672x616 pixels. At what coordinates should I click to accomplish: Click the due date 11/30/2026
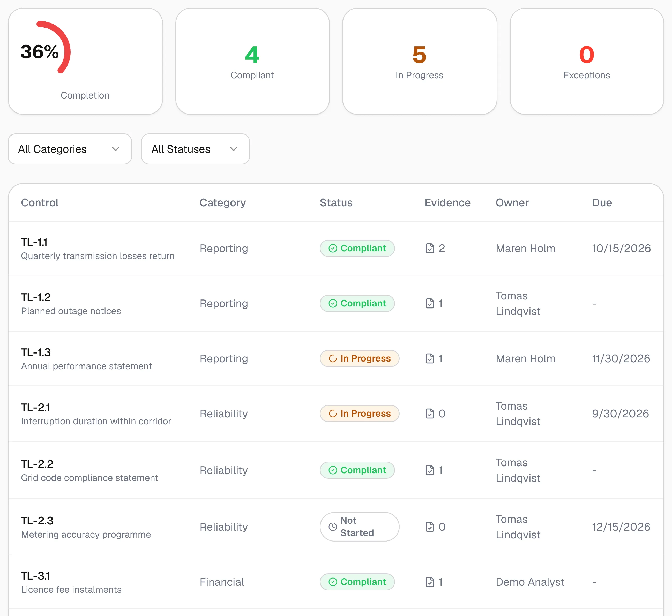(x=621, y=358)
